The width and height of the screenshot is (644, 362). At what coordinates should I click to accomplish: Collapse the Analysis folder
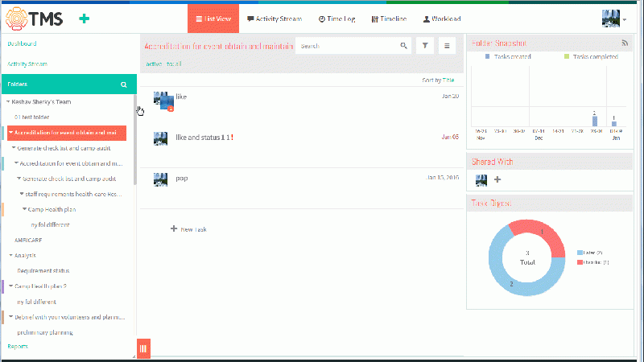[x=10, y=255]
